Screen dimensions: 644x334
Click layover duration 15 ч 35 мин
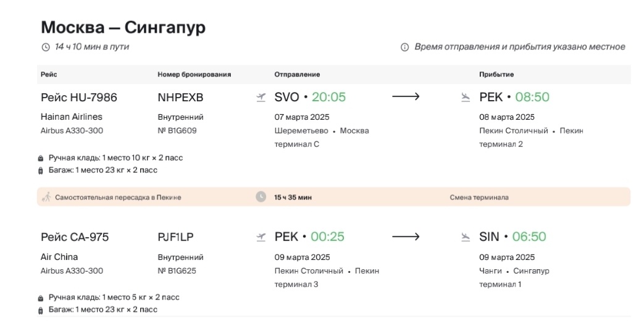click(x=293, y=197)
